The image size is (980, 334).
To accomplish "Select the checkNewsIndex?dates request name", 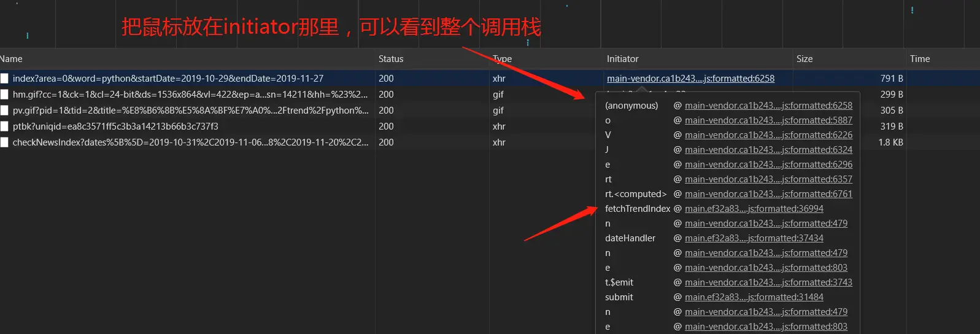I will (x=190, y=142).
